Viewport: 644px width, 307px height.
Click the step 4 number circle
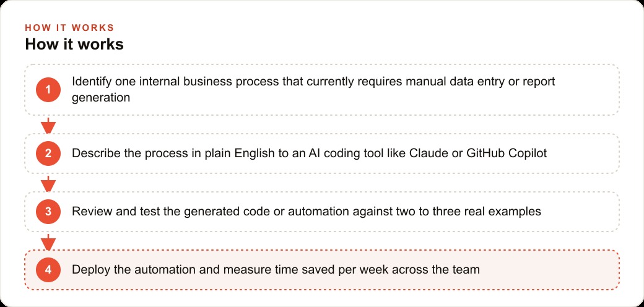click(48, 270)
